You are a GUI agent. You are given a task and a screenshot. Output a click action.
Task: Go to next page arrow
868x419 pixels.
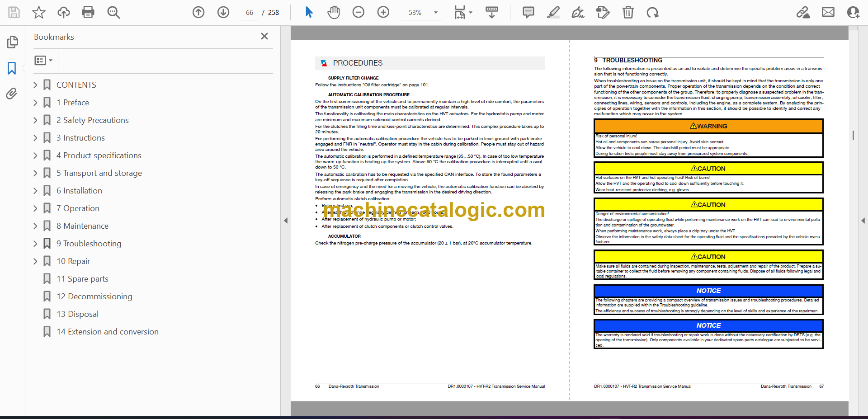[x=223, y=12]
